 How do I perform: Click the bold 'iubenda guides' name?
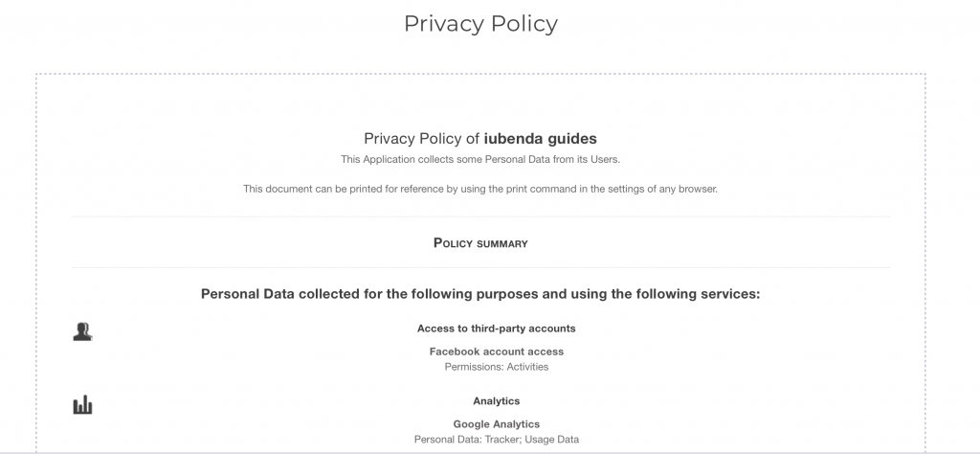[541, 139]
